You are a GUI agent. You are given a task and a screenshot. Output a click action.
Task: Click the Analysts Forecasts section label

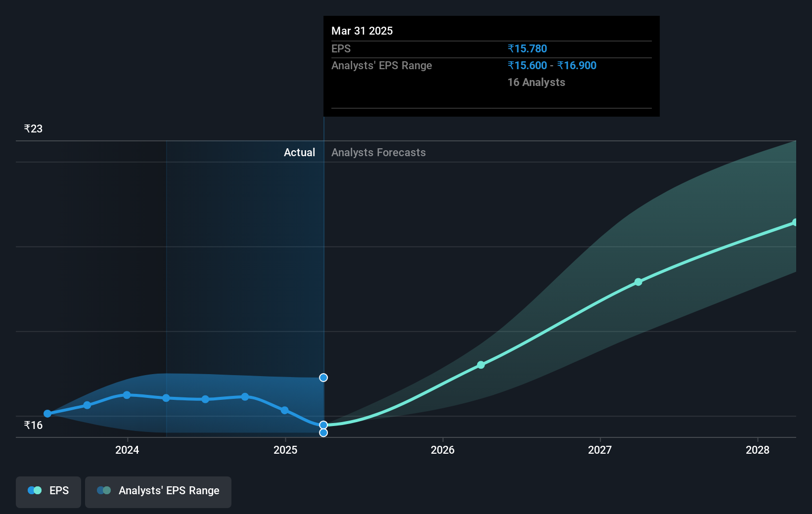pos(378,153)
